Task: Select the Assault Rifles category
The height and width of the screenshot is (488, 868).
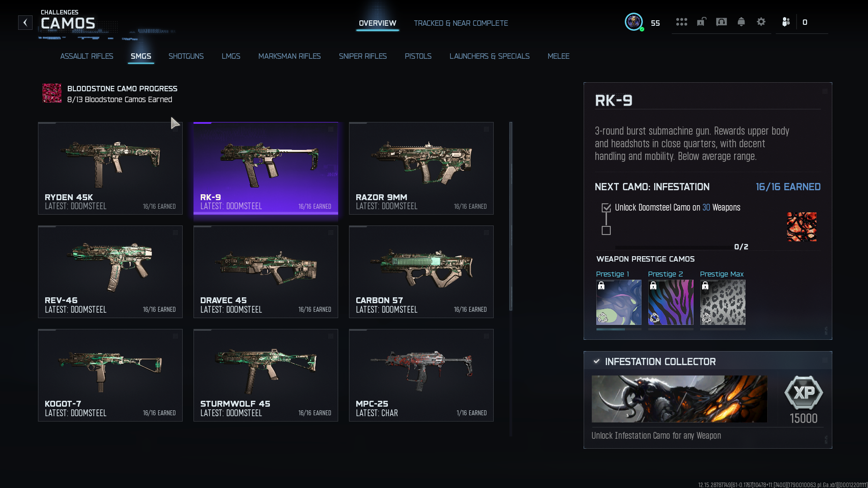Action: [87, 56]
